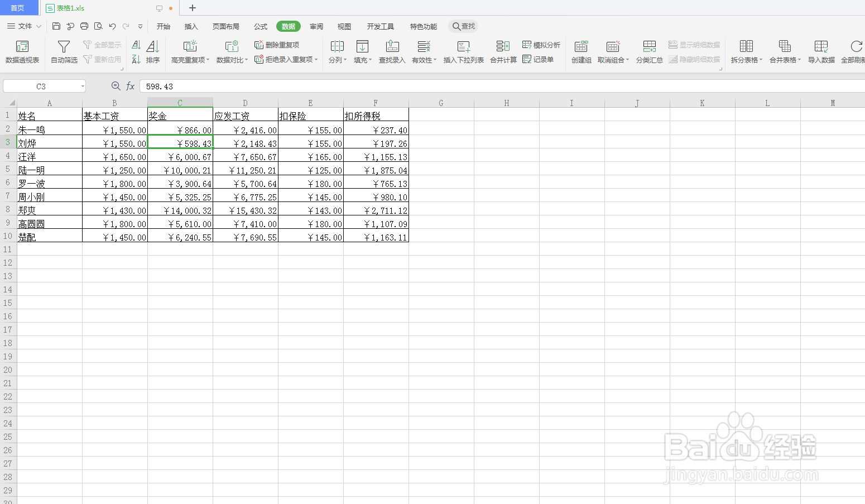The width and height of the screenshot is (865, 504).
Task: Go to the 首页 home tab
Action: pos(18,8)
